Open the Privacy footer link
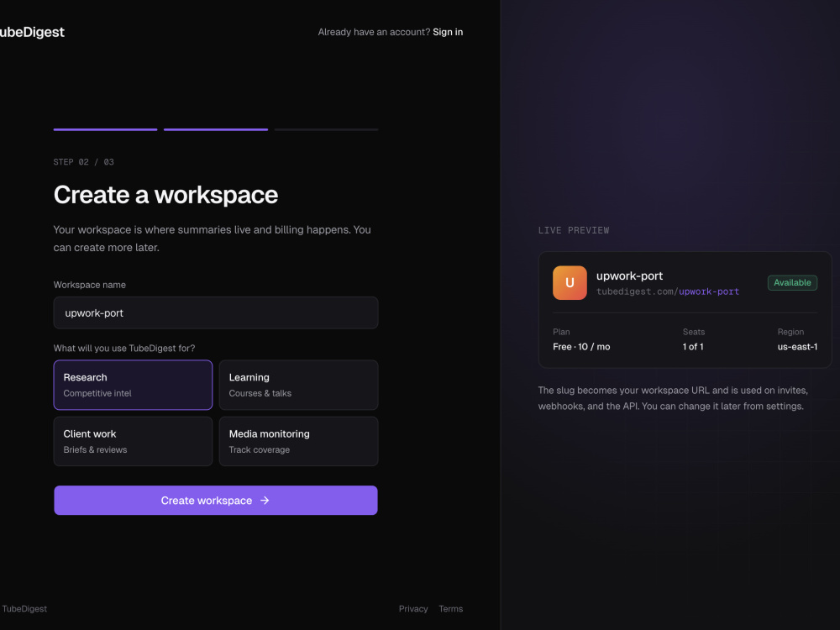This screenshot has height=630, width=840. 413,608
